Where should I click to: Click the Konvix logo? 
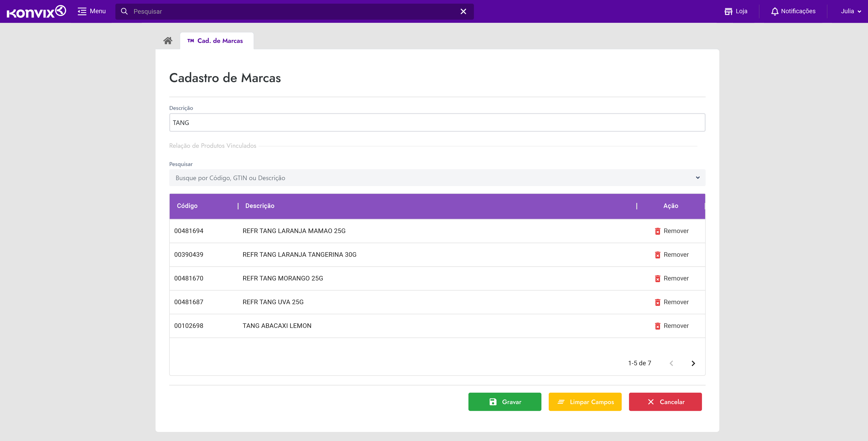(36, 11)
